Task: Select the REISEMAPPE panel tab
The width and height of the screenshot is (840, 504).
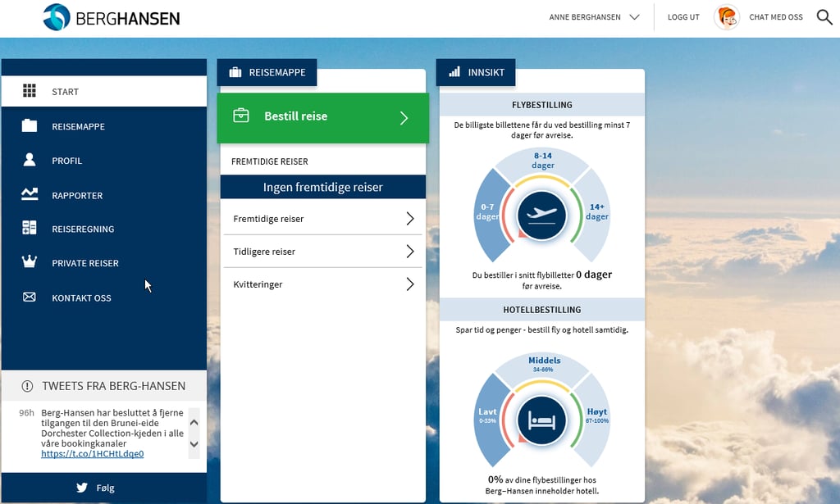Action: 267,72
